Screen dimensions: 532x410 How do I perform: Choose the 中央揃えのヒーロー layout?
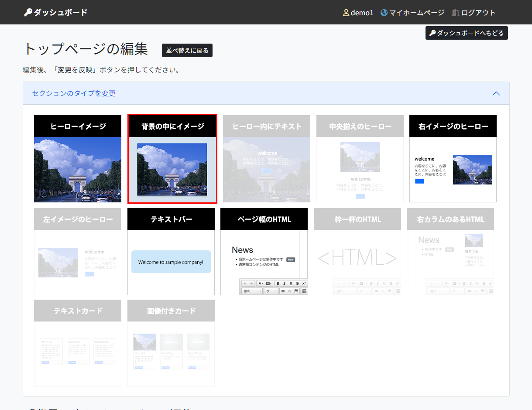click(360, 159)
